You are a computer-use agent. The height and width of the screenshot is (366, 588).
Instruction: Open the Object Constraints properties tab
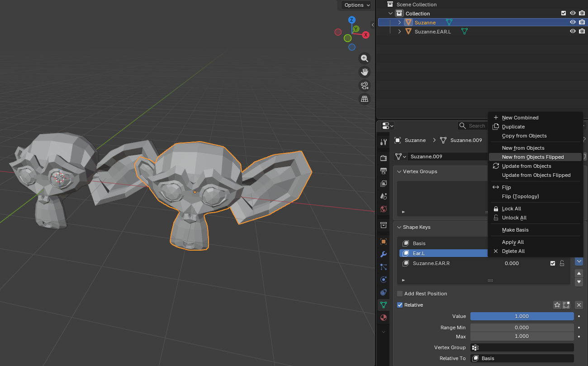384,292
